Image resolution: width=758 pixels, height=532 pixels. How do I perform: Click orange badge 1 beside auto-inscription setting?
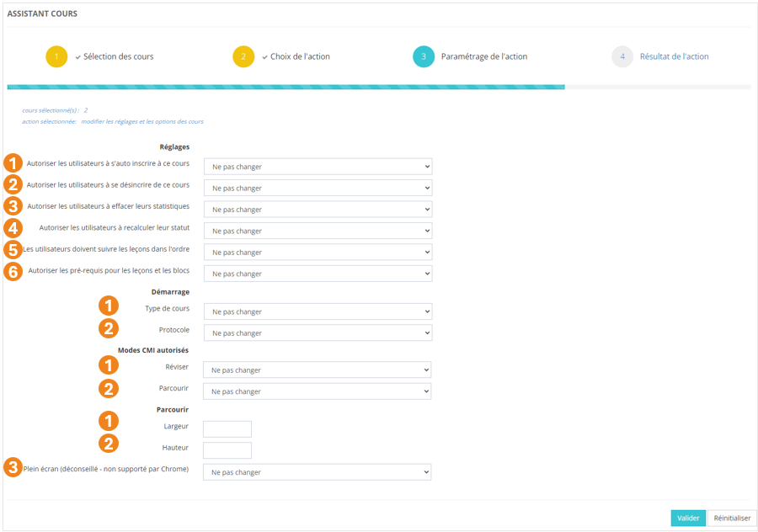13,163
